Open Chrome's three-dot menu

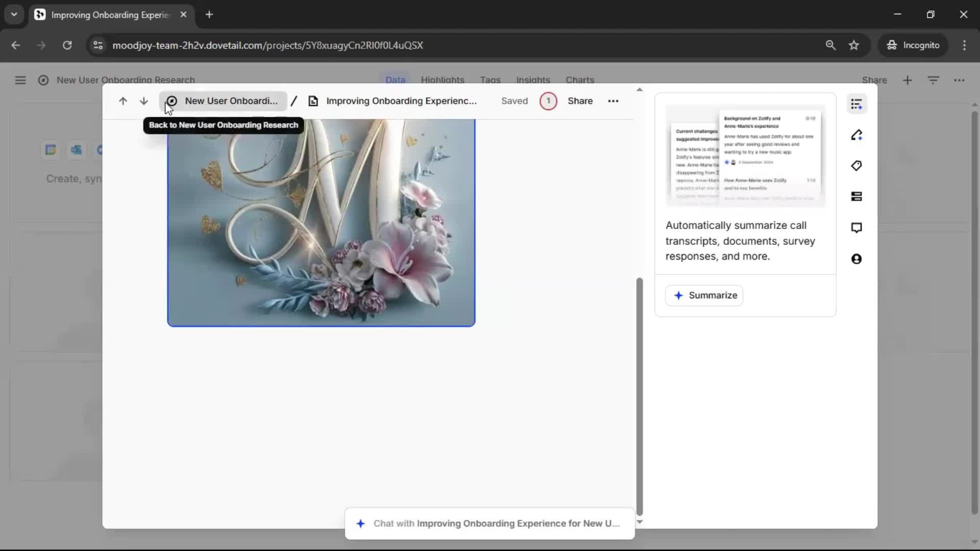tap(964, 45)
